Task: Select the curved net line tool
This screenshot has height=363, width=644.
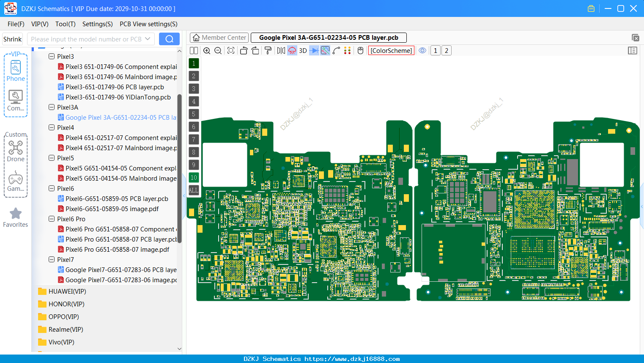Action: (336, 50)
